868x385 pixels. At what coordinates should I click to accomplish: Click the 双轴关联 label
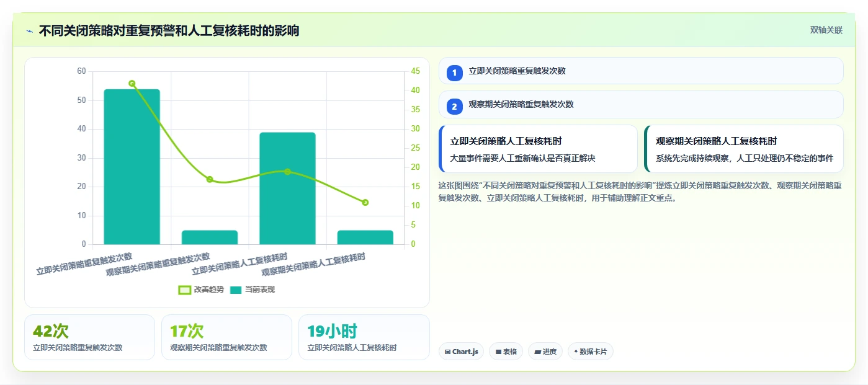(826, 30)
